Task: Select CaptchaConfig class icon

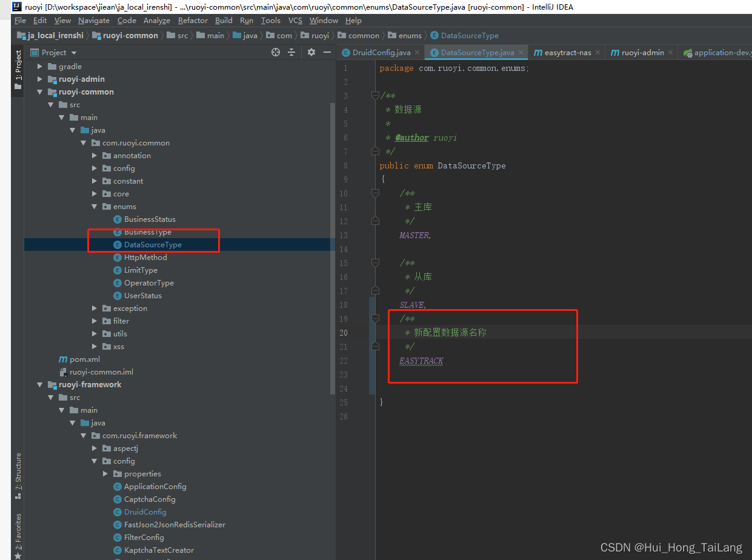Action: point(118,499)
